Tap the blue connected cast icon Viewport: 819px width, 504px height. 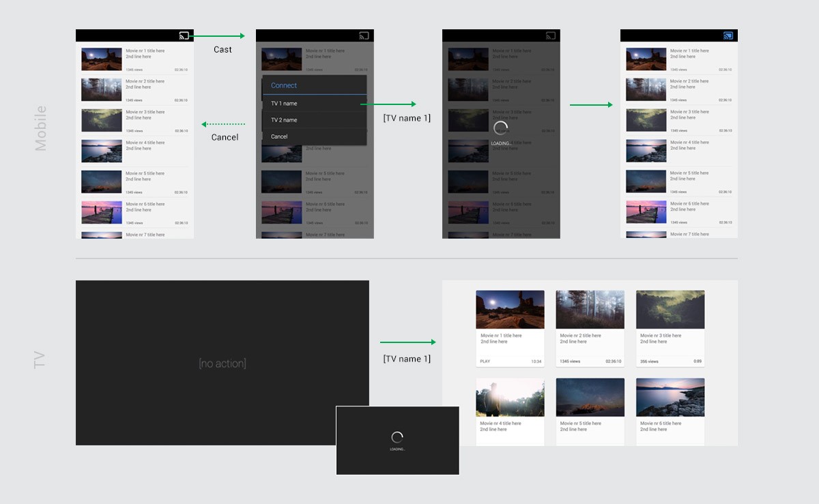[x=728, y=36]
